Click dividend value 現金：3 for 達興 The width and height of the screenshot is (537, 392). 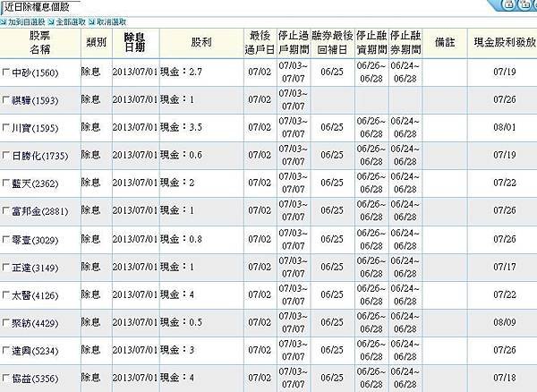[x=177, y=350]
